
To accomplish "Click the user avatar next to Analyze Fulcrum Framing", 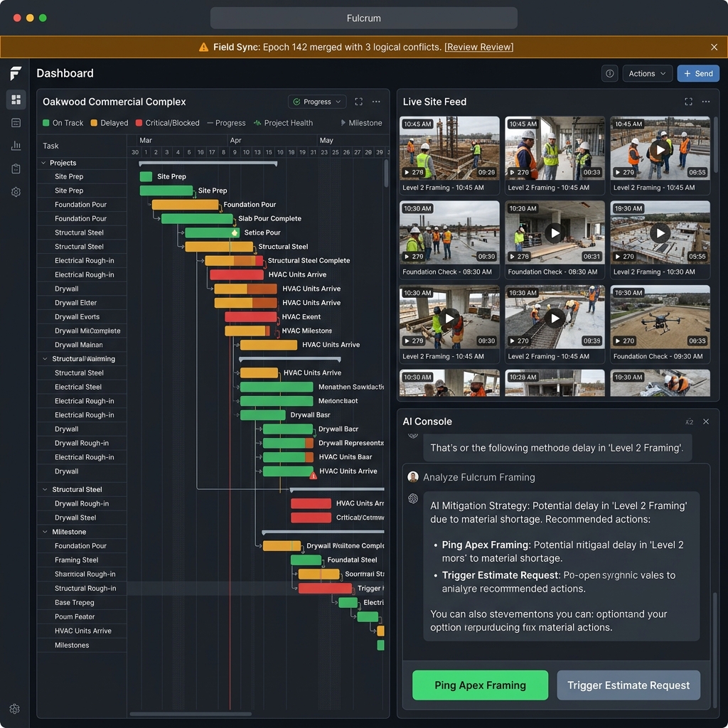I will click(x=413, y=477).
